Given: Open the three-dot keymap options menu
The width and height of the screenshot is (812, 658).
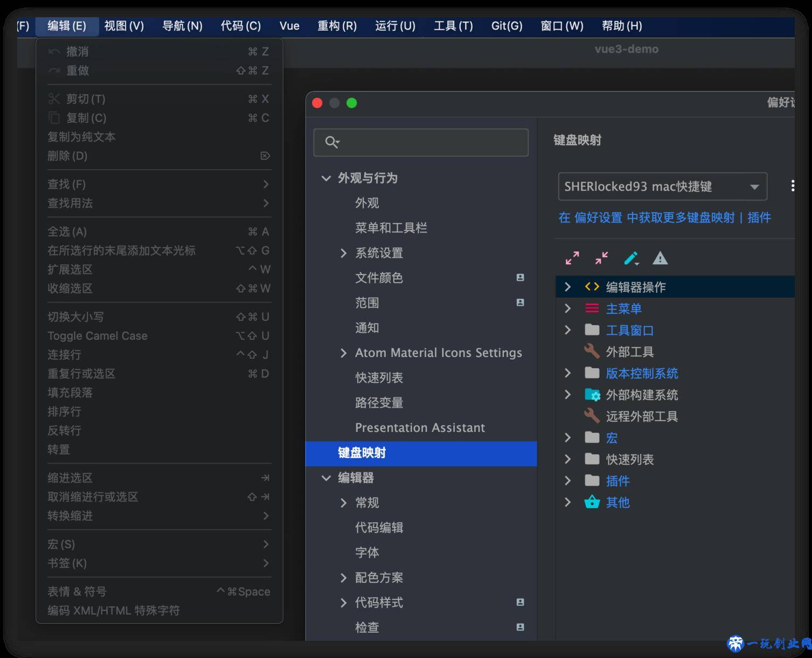Looking at the screenshot, I should [792, 186].
